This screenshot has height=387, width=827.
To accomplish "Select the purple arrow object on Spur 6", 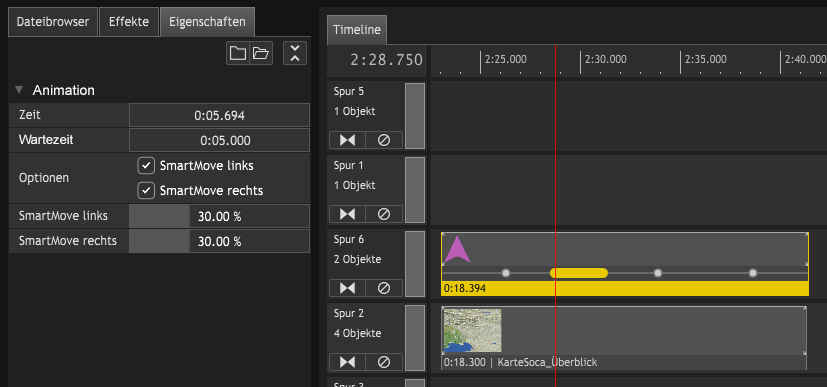I will point(456,250).
